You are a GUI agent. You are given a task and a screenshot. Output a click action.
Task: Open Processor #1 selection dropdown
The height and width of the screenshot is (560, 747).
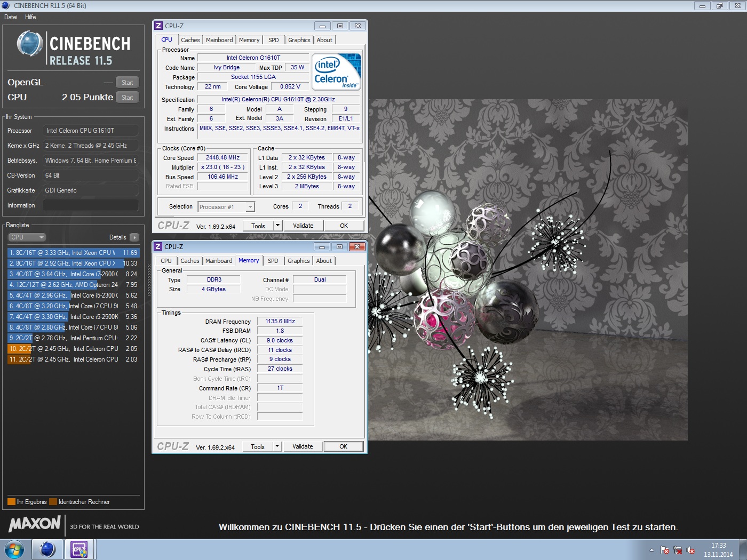click(226, 207)
